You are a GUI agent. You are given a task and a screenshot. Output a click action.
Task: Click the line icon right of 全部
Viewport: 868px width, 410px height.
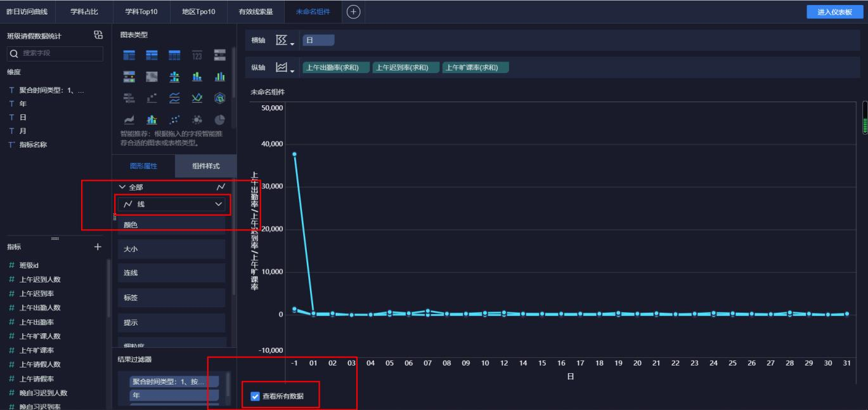[x=220, y=187]
